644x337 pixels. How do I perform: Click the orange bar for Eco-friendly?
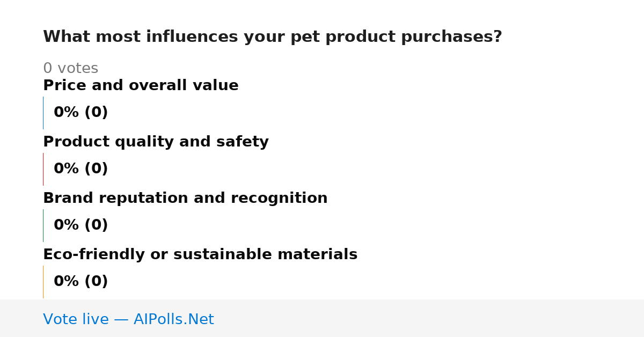coord(43,282)
